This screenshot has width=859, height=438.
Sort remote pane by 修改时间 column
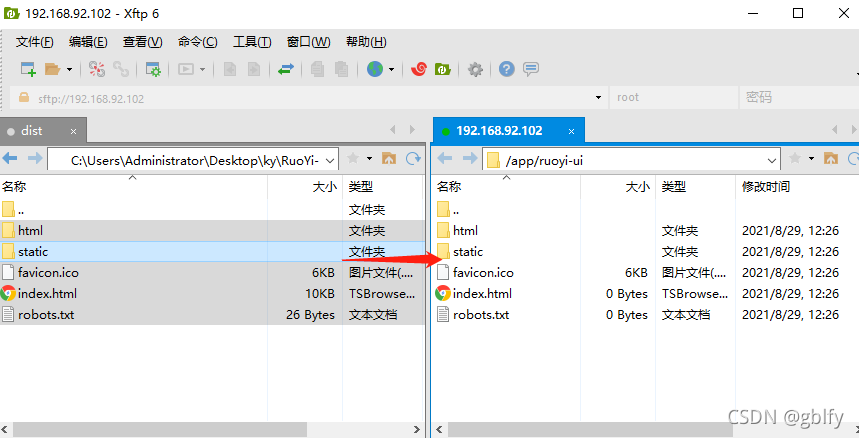pos(797,187)
